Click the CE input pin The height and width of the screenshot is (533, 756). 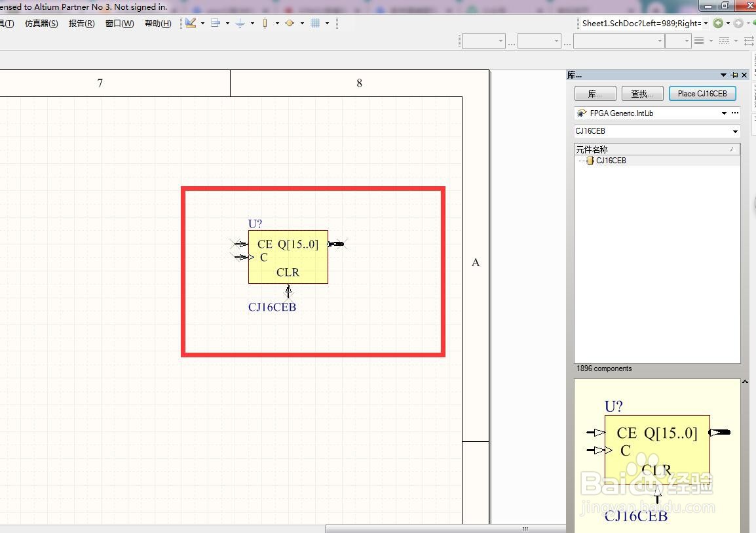[240, 244]
